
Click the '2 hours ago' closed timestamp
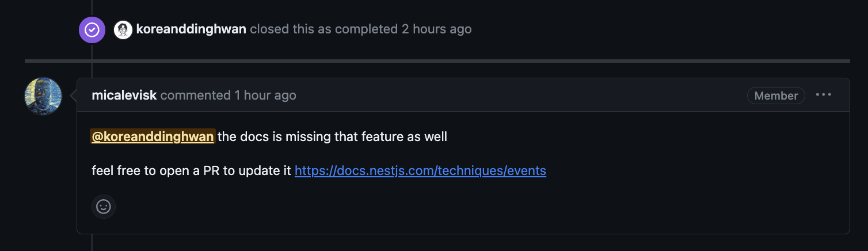(436, 29)
